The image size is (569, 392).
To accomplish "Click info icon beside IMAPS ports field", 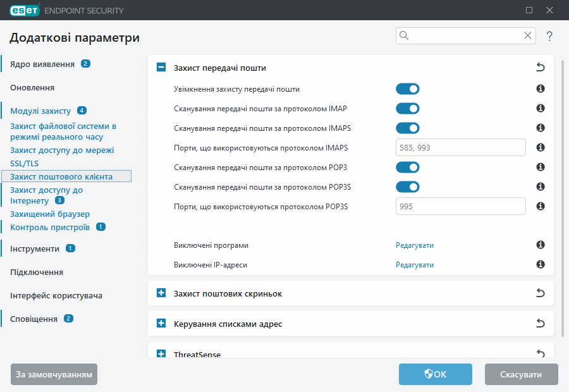I will coord(541,148).
